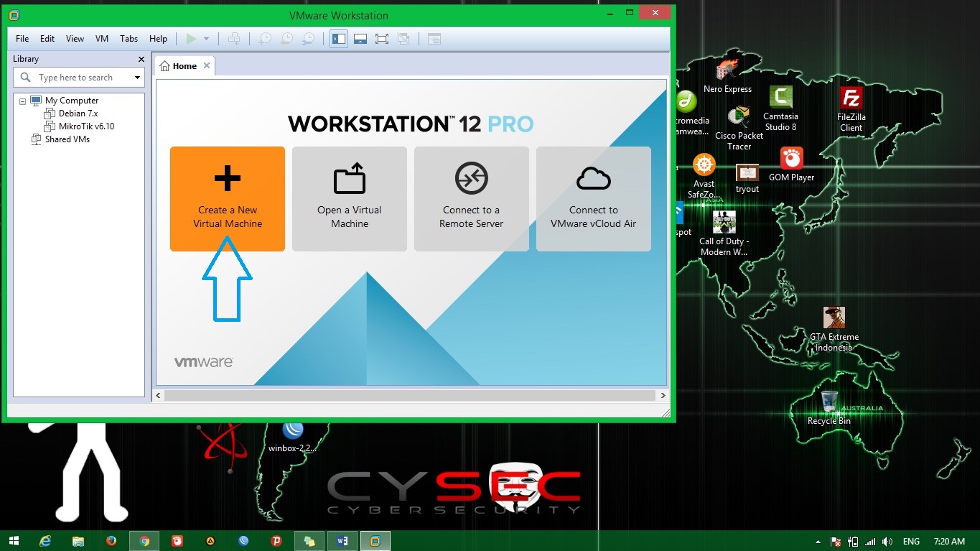This screenshot has width=980, height=551.
Task: Click the 7:20 AM clock
Action: 949,542
